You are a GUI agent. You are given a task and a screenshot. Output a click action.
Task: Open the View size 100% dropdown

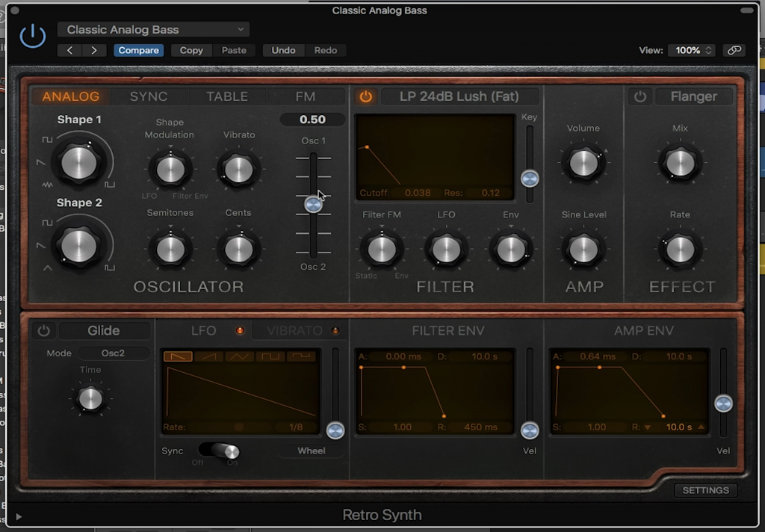pyautogui.click(x=693, y=50)
